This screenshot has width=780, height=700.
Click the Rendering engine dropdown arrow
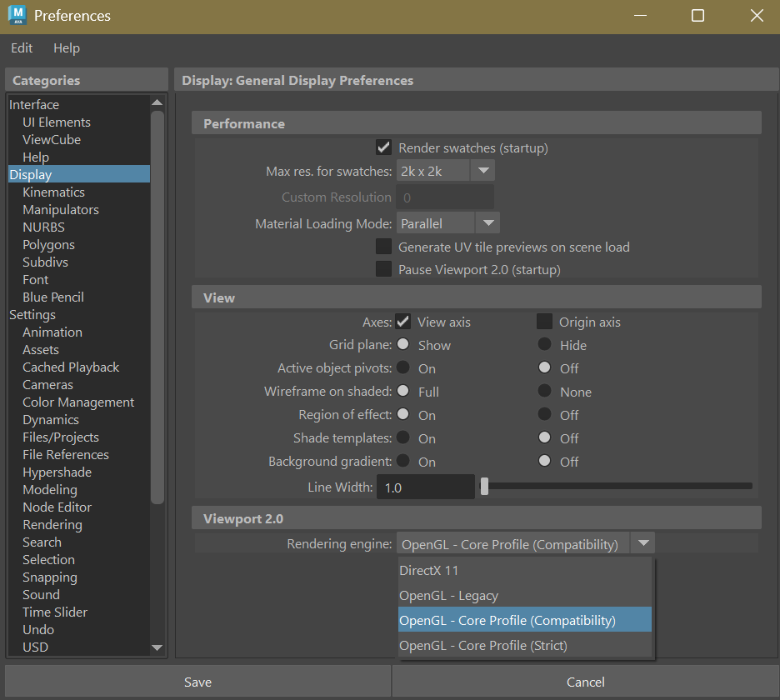643,543
